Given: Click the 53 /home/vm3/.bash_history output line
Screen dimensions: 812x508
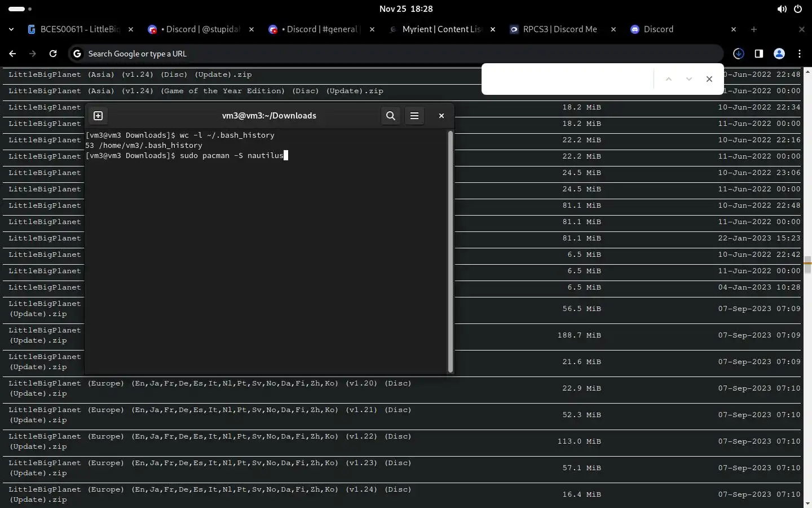Looking at the screenshot, I should (x=144, y=146).
